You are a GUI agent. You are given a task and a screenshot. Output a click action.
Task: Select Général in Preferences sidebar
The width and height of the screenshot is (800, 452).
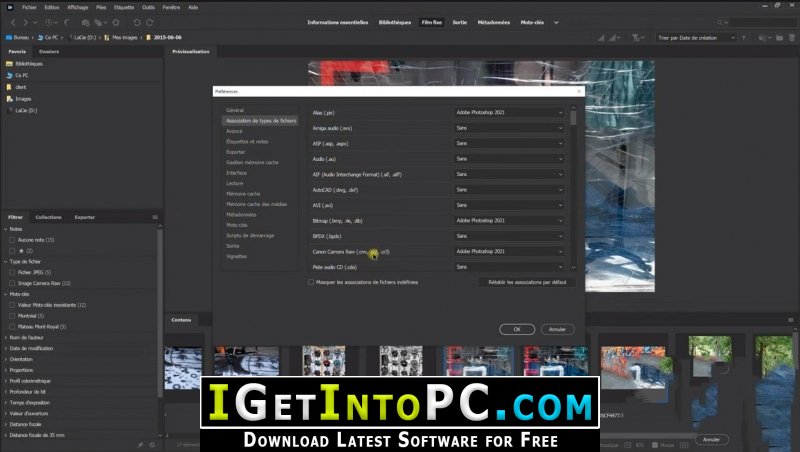[x=235, y=110]
